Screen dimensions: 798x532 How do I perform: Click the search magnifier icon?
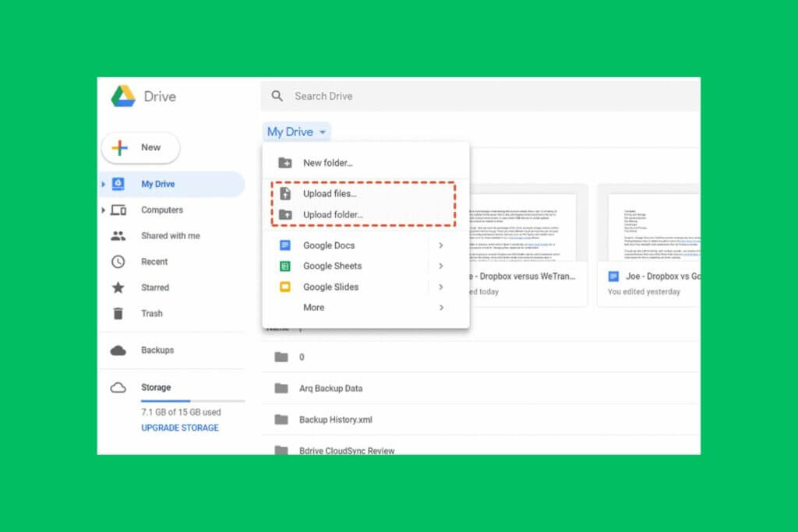[277, 96]
